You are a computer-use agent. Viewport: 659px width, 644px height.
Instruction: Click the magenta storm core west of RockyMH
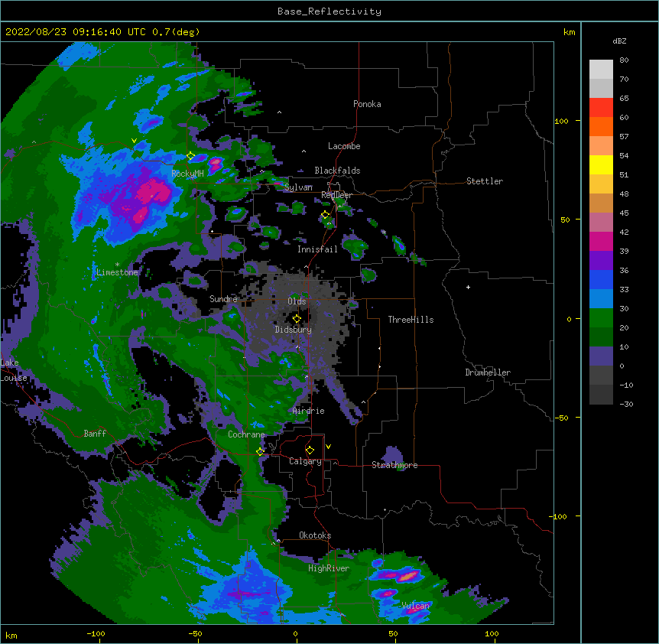154,193
